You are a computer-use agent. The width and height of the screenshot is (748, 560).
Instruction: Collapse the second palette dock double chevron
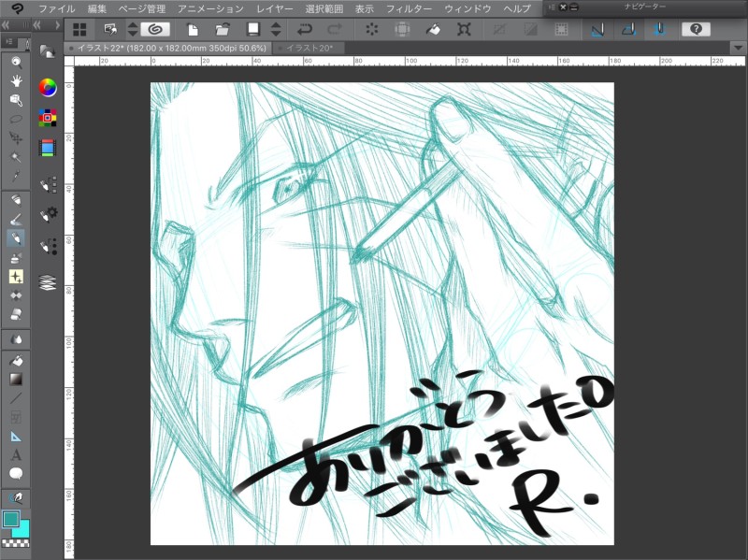pos(37,25)
